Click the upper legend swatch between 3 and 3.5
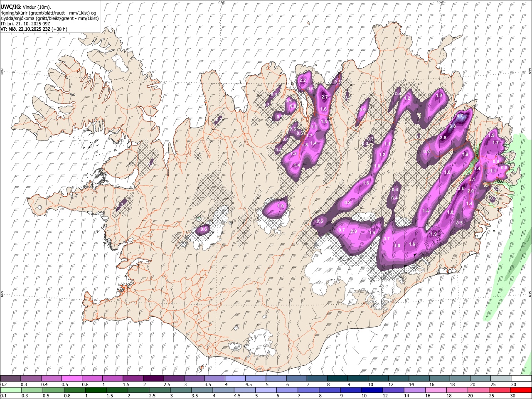Viewport: 532px width, 399px height. coord(194,379)
